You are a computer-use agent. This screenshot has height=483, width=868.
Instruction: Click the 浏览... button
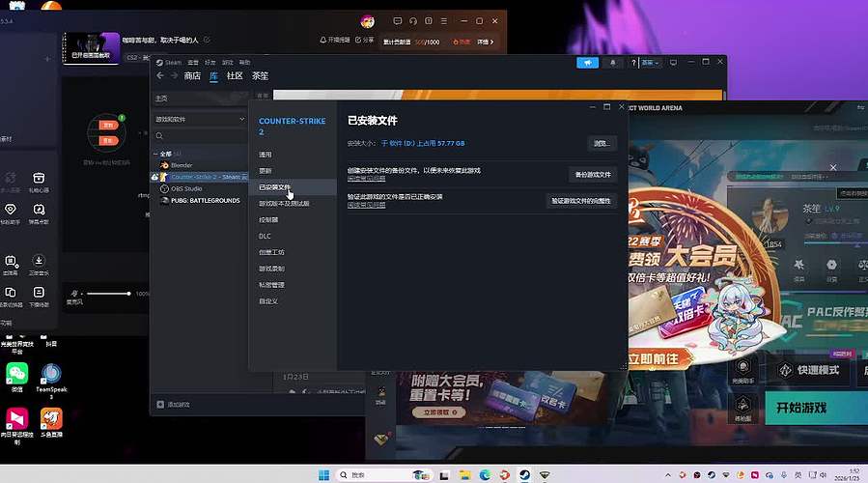602,144
